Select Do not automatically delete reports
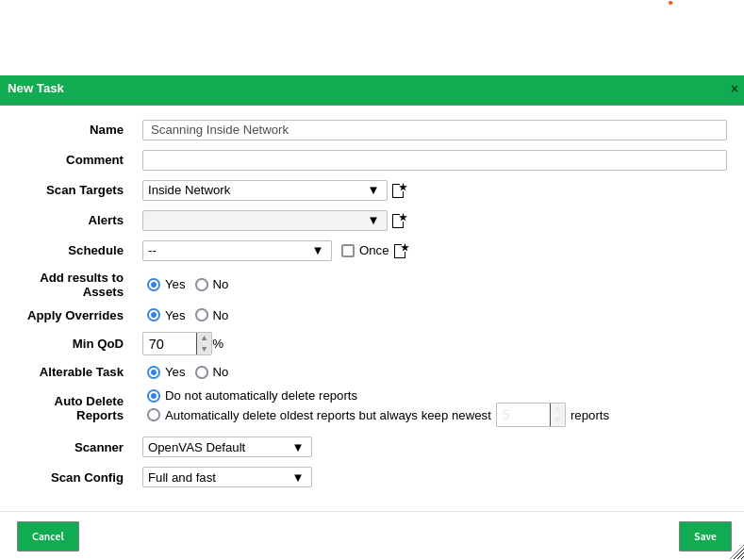 154,396
